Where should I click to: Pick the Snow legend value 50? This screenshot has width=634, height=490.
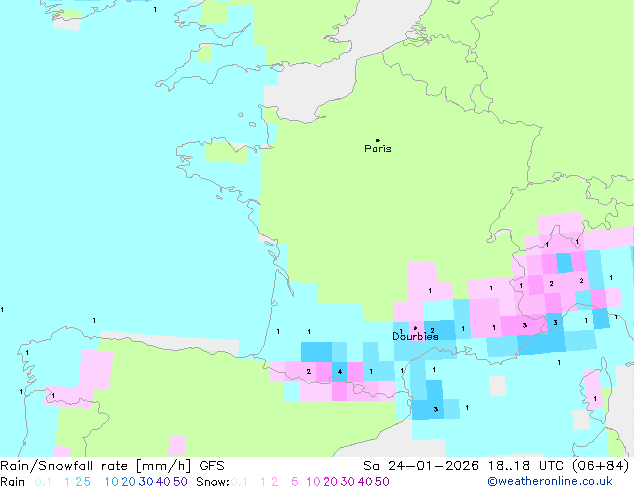(383, 482)
